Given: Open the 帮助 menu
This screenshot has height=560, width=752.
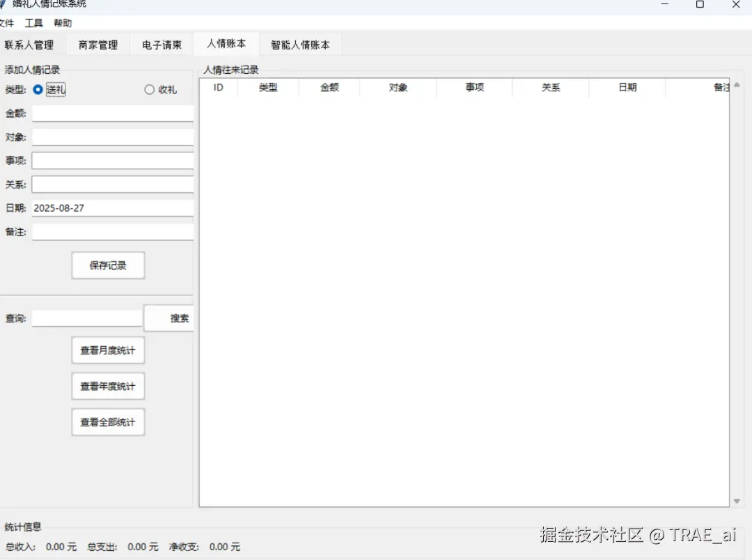Looking at the screenshot, I should [x=63, y=23].
